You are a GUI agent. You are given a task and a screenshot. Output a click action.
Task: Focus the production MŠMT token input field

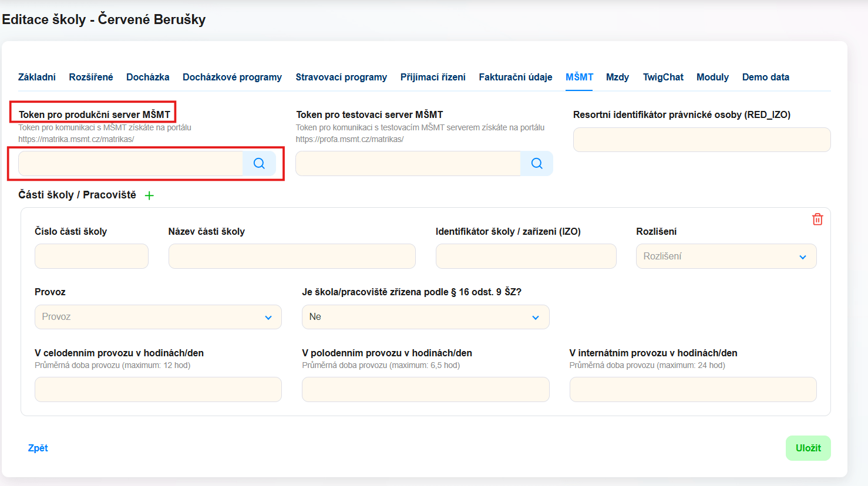click(131, 164)
